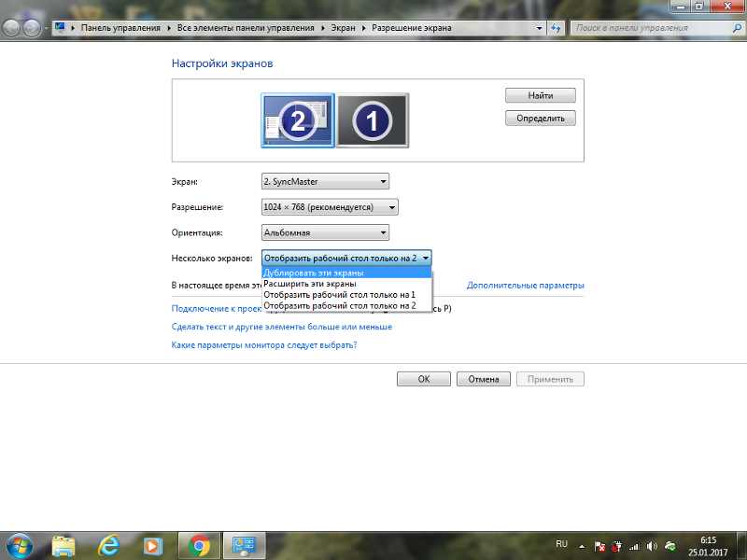The image size is (747, 560).
Task: Switch to Google Chrome in taskbar
Action: pos(199,546)
